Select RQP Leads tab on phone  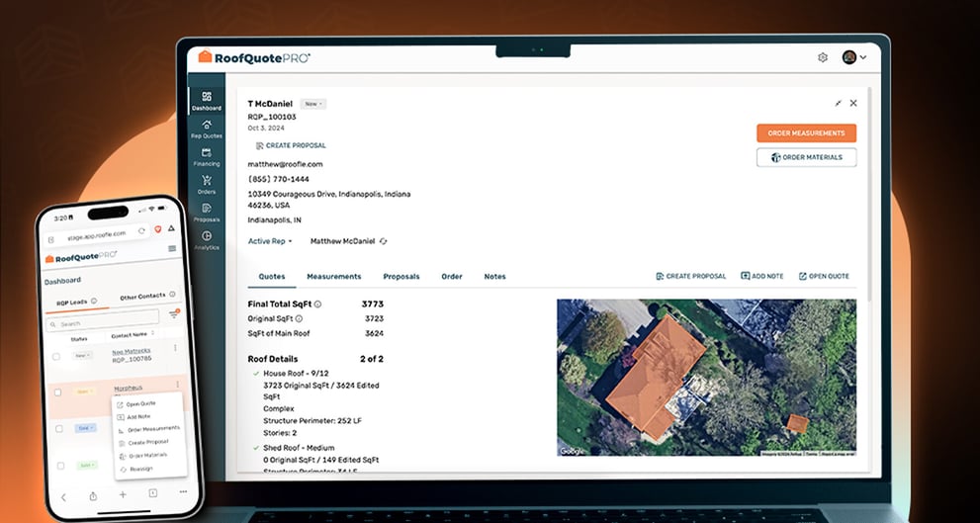click(x=76, y=303)
